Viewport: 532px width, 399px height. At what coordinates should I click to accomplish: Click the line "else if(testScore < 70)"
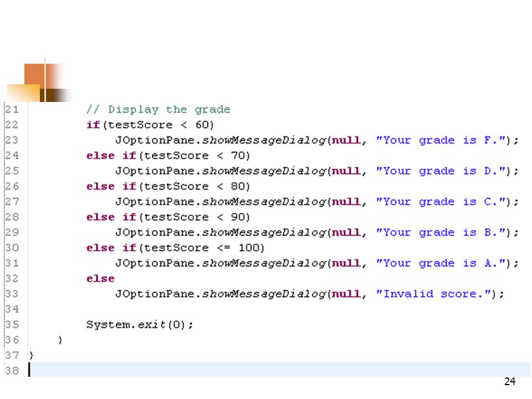(x=168, y=156)
